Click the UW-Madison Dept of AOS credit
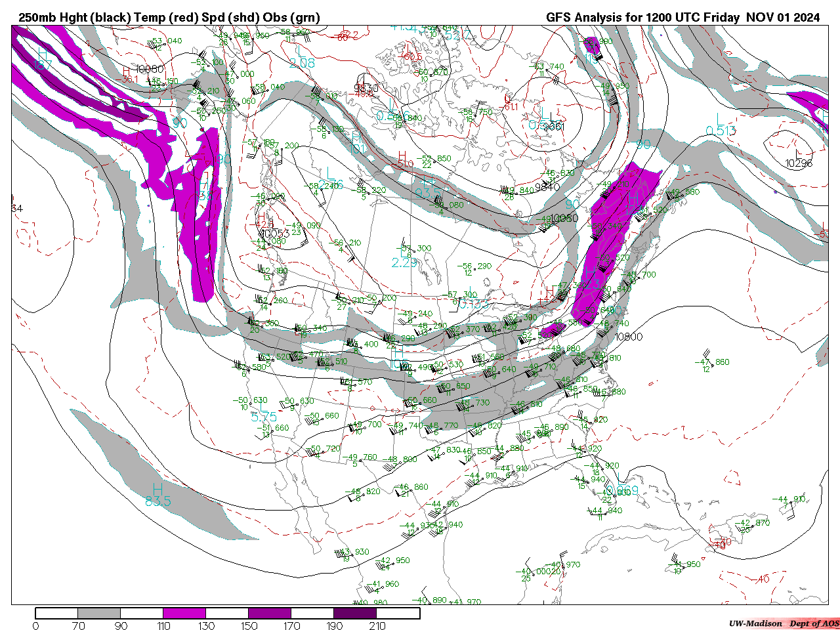Screen dimensions: 840x630 click(784, 623)
